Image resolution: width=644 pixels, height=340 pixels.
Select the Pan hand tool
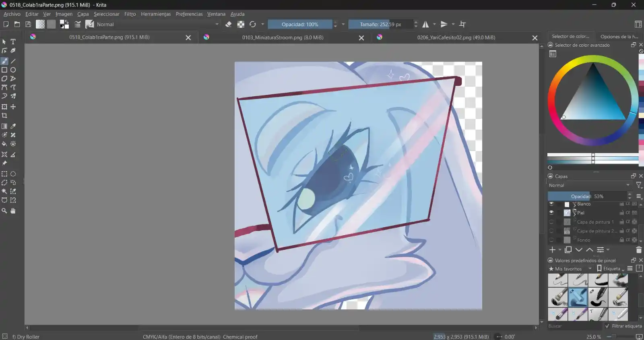pyautogui.click(x=13, y=211)
